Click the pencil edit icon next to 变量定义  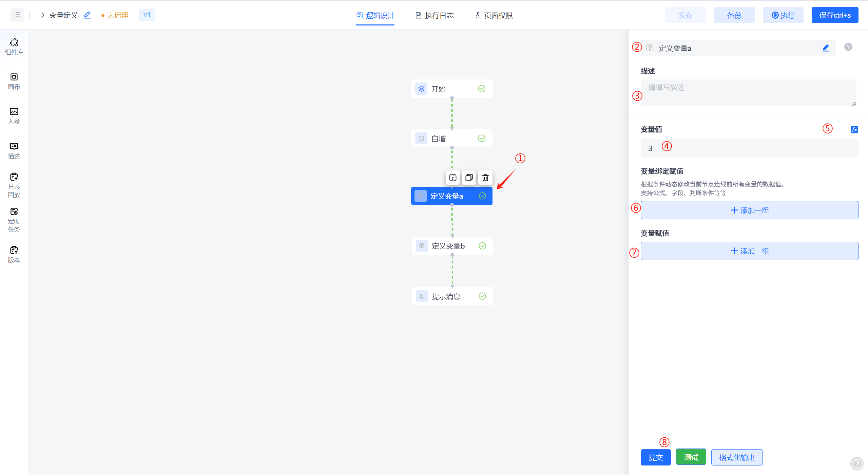[87, 15]
